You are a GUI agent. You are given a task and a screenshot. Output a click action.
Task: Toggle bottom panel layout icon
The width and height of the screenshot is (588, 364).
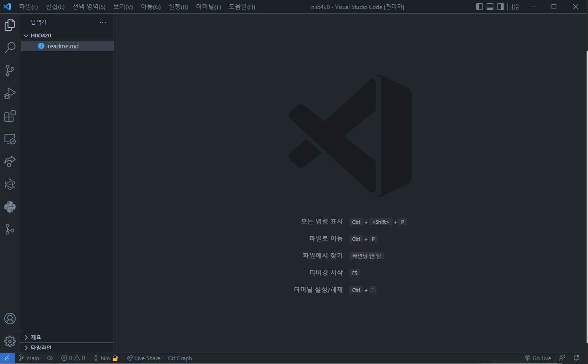(490, 7)
